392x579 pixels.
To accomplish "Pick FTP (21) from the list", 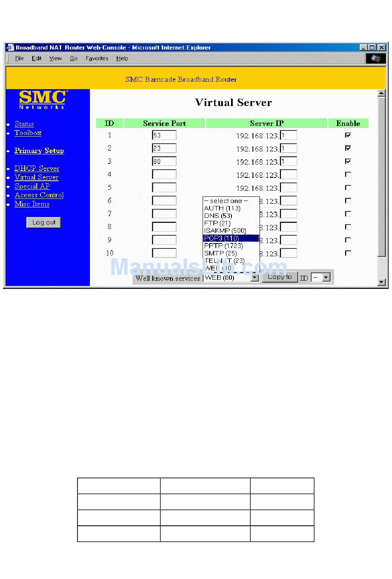I will click(231, 223).
